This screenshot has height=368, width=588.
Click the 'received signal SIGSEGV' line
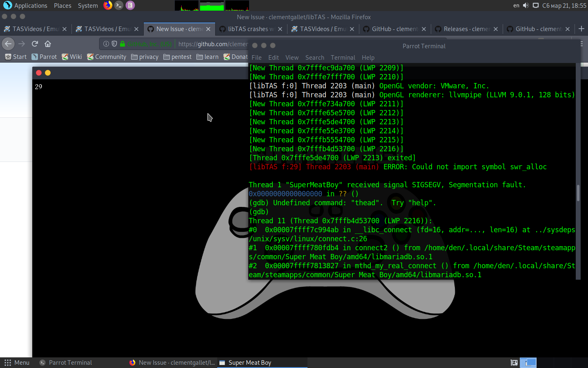[387, 185]
